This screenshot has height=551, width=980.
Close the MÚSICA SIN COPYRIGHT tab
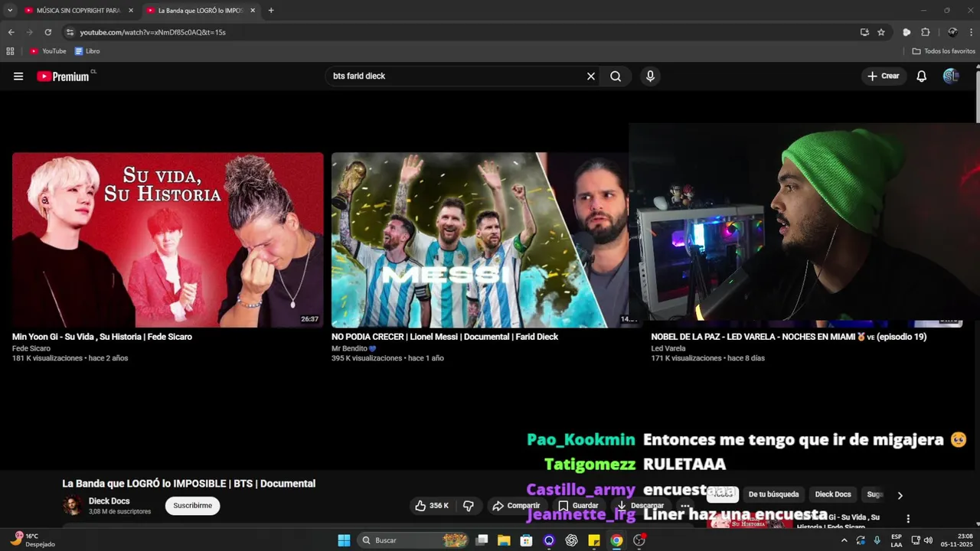point(131,11)
